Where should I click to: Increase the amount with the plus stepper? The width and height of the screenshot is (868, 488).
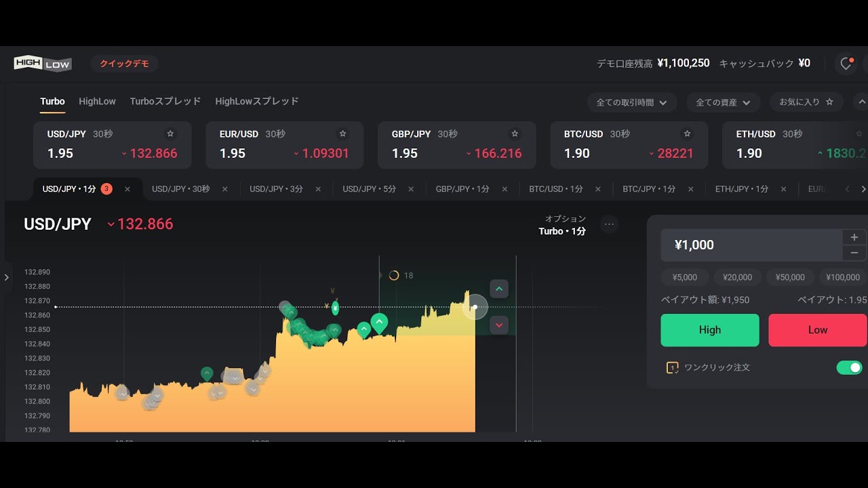(x=854, y=237)
